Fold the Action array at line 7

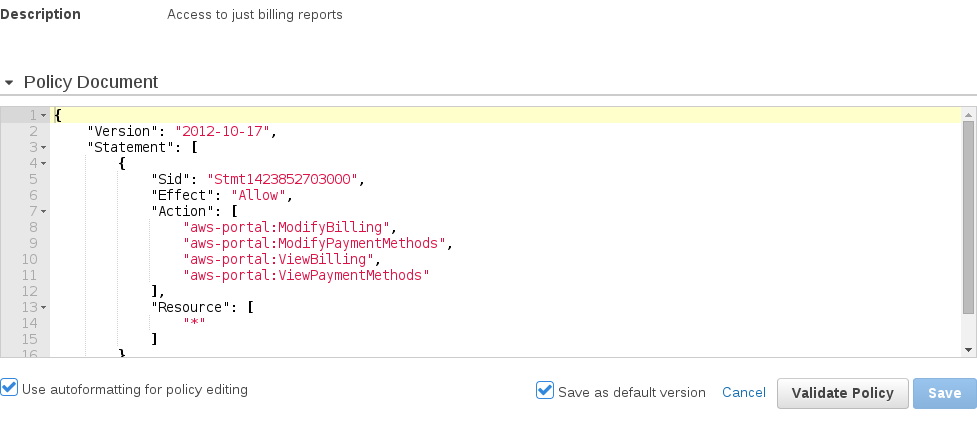tap(44, 211)
